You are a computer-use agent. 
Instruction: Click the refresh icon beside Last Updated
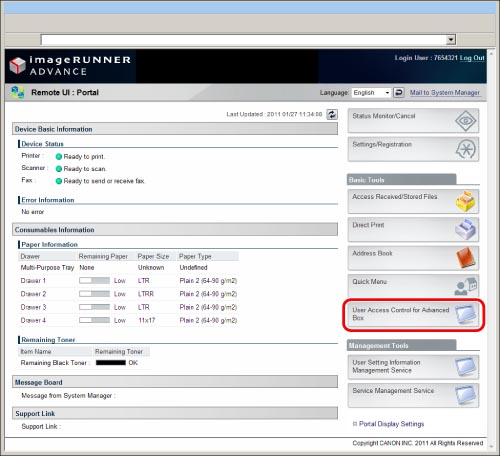point(332,114)
